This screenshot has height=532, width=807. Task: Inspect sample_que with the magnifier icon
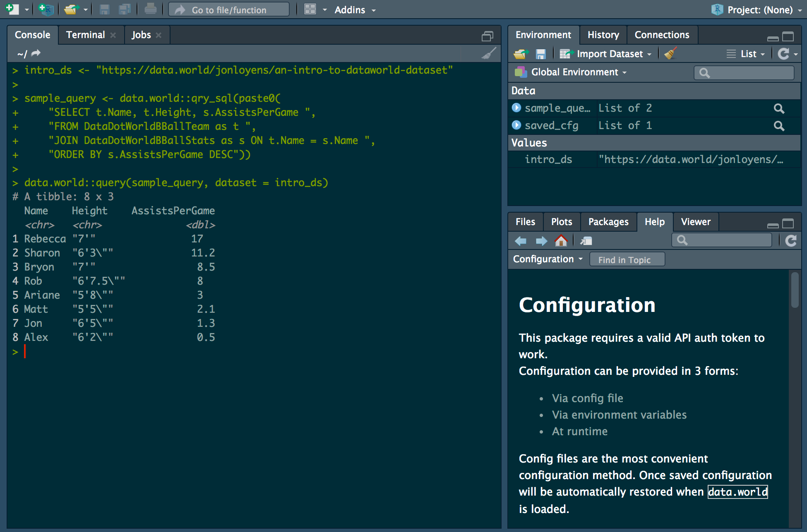pyautogui.click(x=779, y=108)
